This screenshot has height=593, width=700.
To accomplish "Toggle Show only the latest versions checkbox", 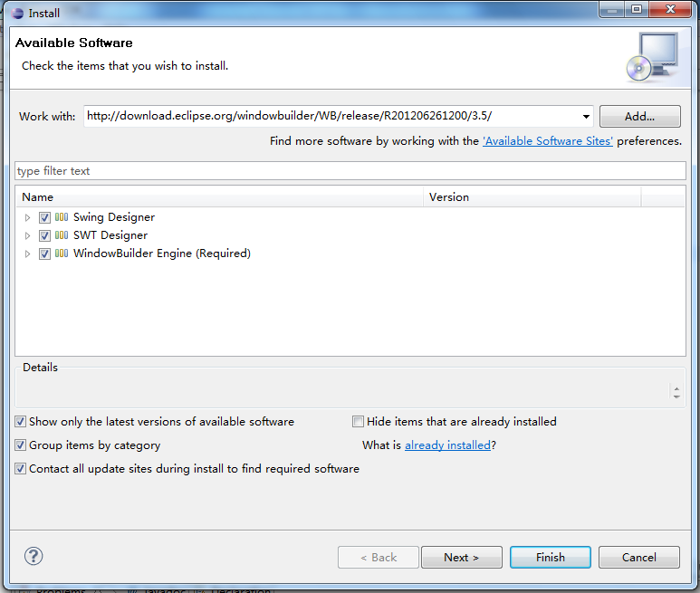I will (20, 421).
